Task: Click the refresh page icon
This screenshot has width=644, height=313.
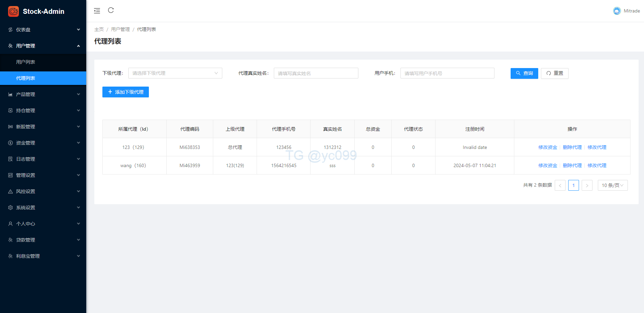Action: point(111,10)
